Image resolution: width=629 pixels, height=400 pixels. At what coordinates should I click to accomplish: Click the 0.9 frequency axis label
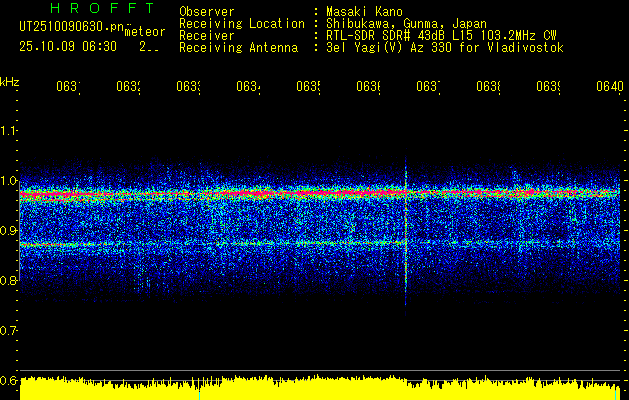pyautogui.click(x=8, y=231)
